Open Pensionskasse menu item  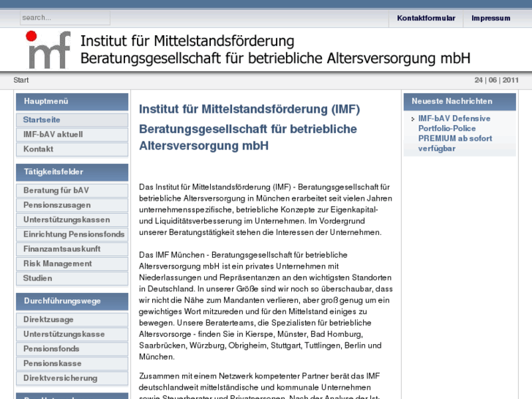tap(72, 363)
